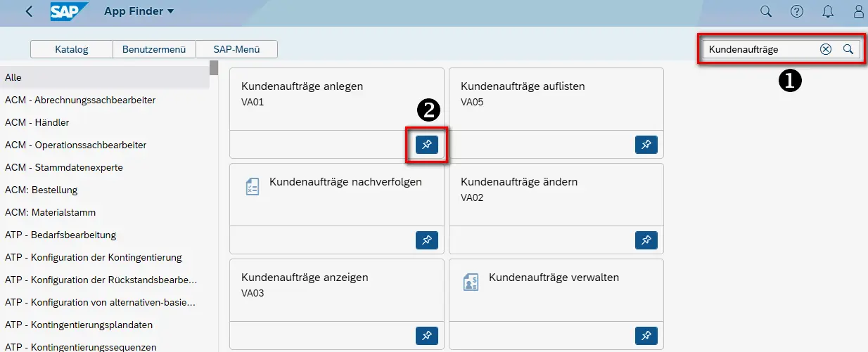Open the help question mark icon
The image size is (868, 352).
click(x=797, y=11)
